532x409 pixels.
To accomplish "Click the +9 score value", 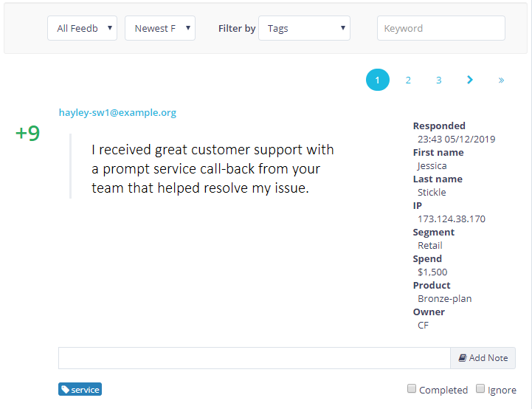I will [27, 133].
